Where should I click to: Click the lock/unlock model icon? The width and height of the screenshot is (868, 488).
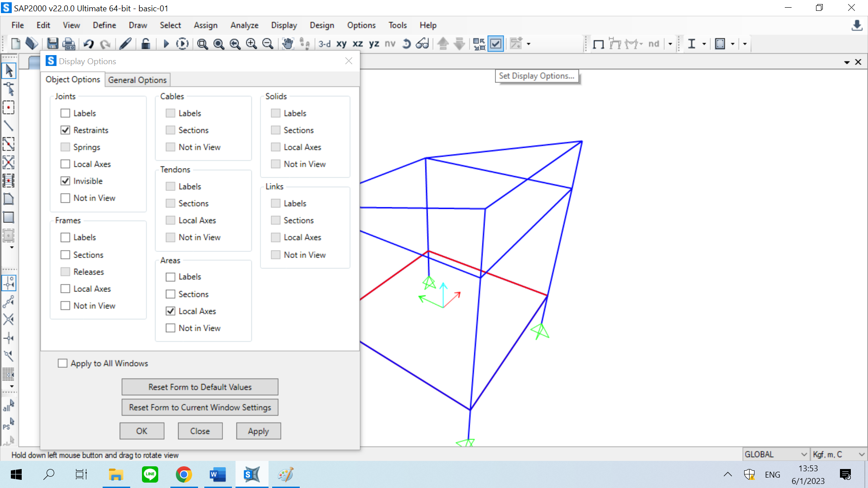tap(146, 44)
